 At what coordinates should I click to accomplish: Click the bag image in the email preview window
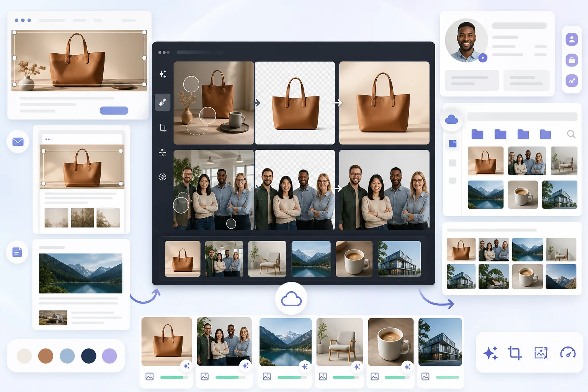(x=82, y=167)
